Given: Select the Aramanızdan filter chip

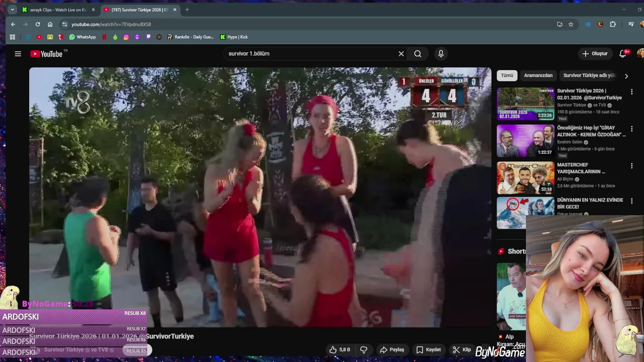Looking at the screenshot, I should click(538, 75).
